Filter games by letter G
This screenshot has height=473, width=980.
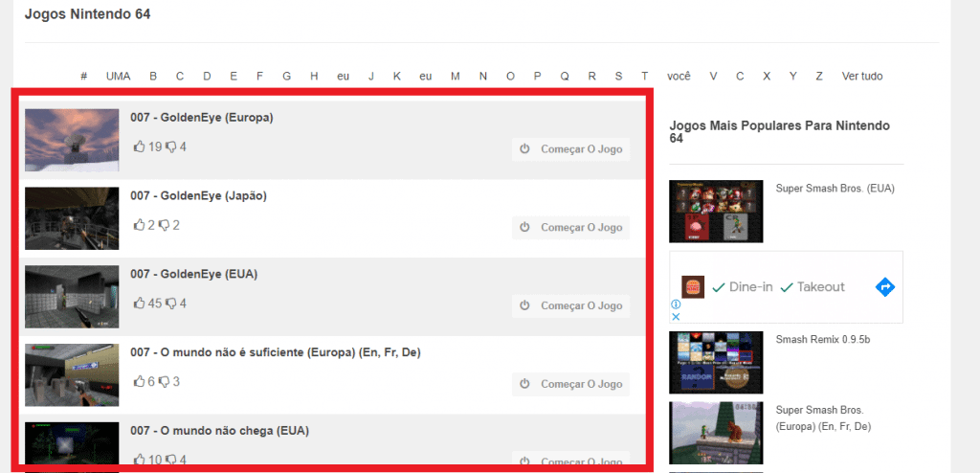(287, 77)
